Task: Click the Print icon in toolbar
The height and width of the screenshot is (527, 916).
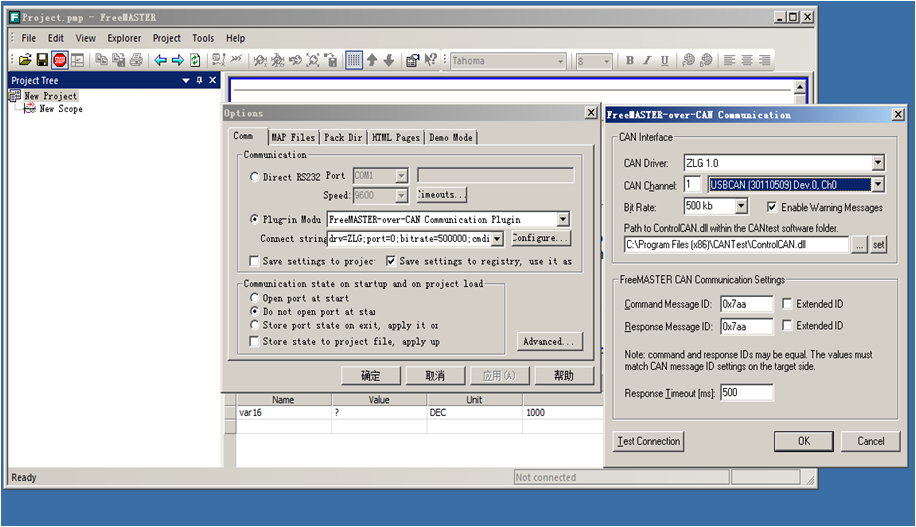Action: 136,60
